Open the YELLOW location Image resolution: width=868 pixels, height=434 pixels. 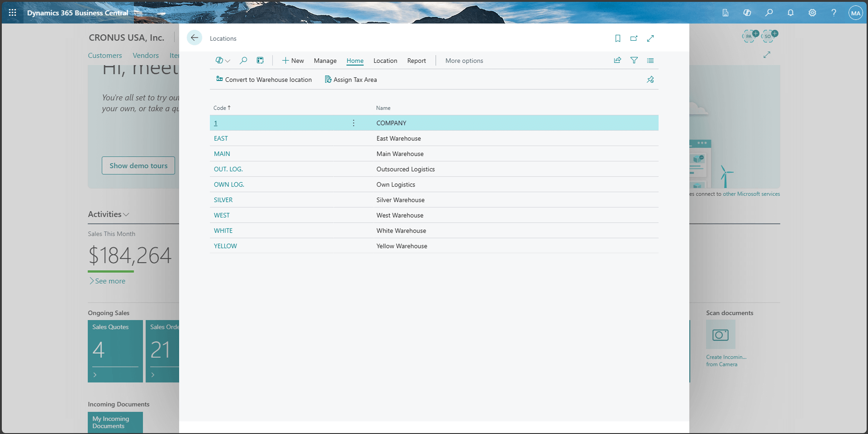click(225, 246)
